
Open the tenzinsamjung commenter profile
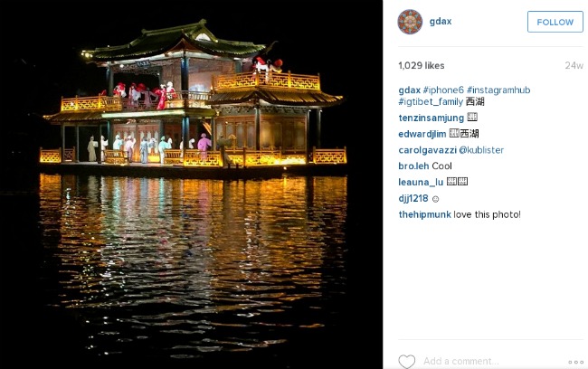[431, 118]
